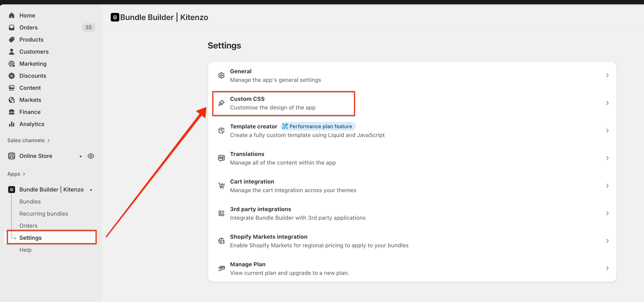This screenshot has width=644, height=302.
Task: Expand the Apps section chevron
Action: [24, 174]
